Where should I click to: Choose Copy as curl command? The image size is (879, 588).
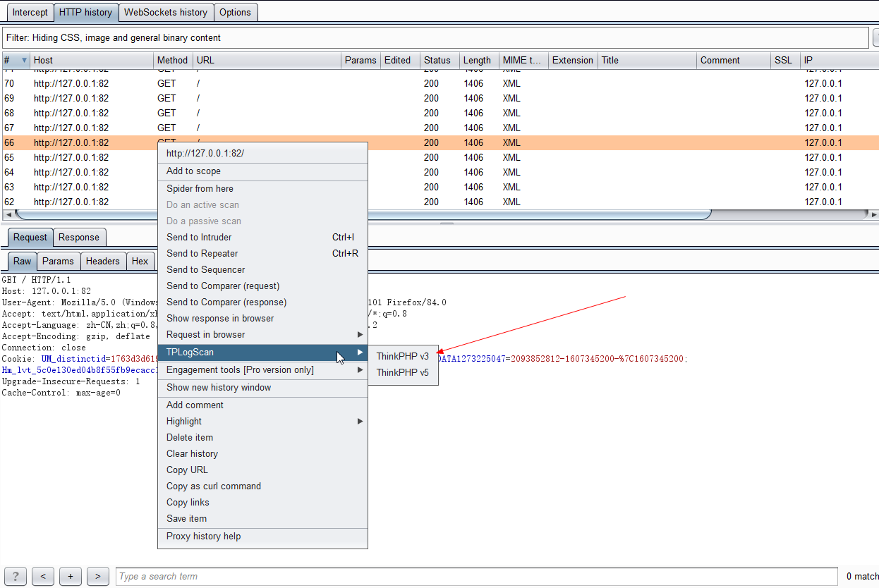262,486
